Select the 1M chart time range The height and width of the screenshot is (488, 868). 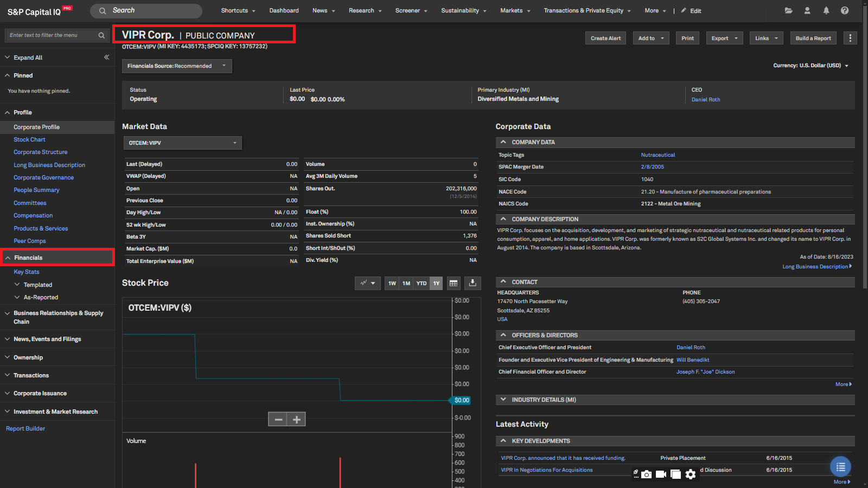coord(406,283)
